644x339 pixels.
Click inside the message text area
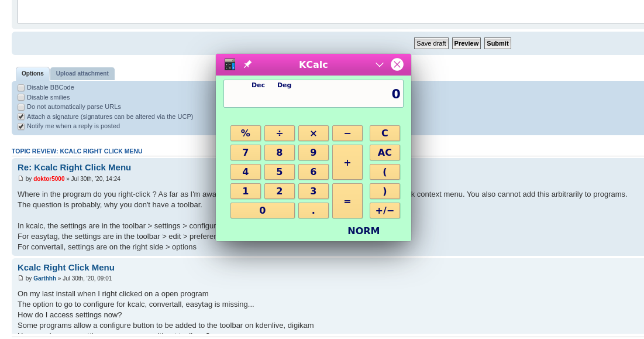330,12
